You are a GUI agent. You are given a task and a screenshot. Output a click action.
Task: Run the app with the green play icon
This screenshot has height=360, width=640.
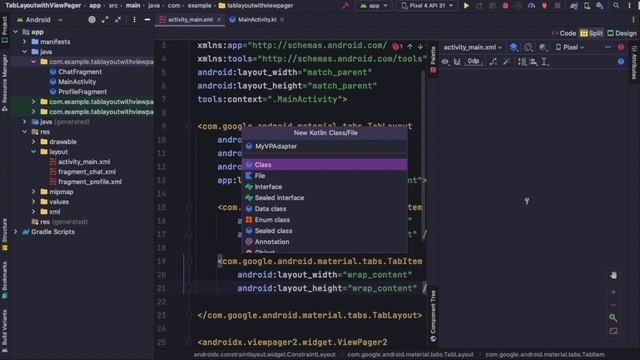[x=466, y=6]
